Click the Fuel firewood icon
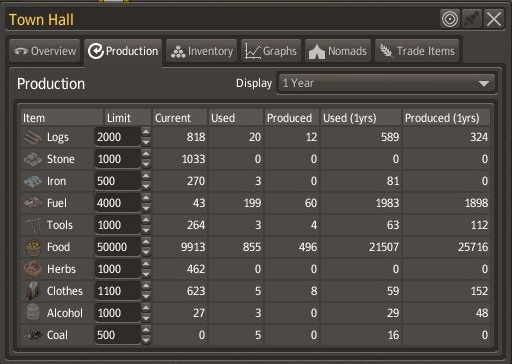This screenshot has height=364, width=512. click(x=33, y=203)
